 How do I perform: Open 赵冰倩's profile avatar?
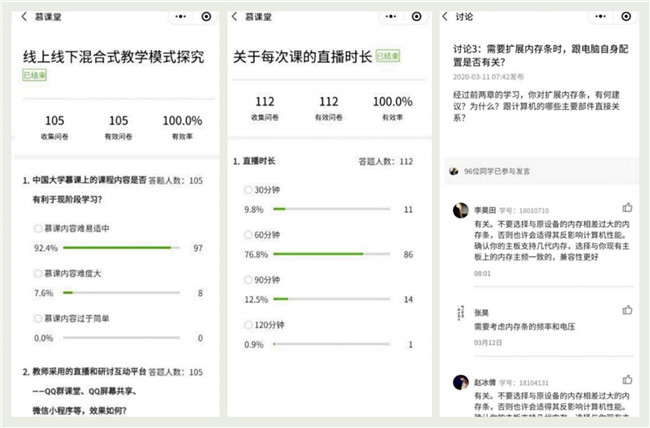[x=461, y=382]
